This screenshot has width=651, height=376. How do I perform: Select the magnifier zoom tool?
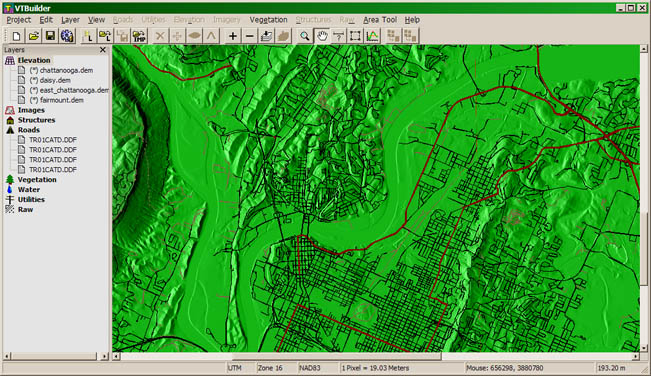pos(305,36)
